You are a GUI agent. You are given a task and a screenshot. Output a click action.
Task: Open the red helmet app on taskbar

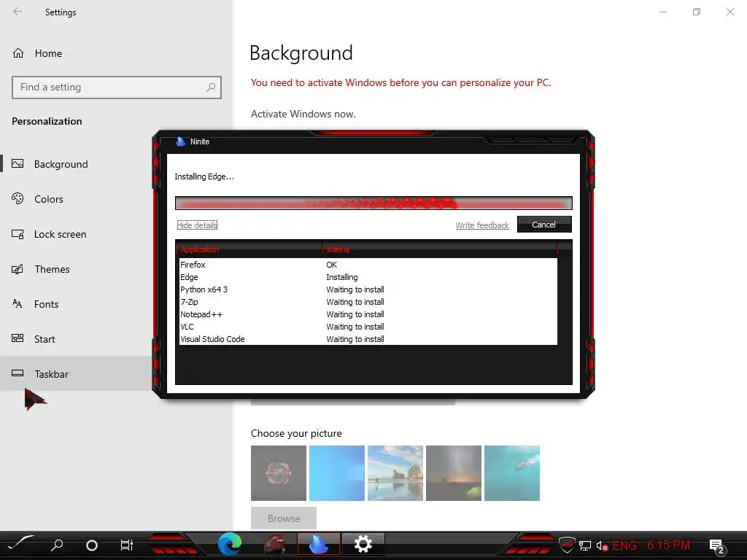pos(274,544)
